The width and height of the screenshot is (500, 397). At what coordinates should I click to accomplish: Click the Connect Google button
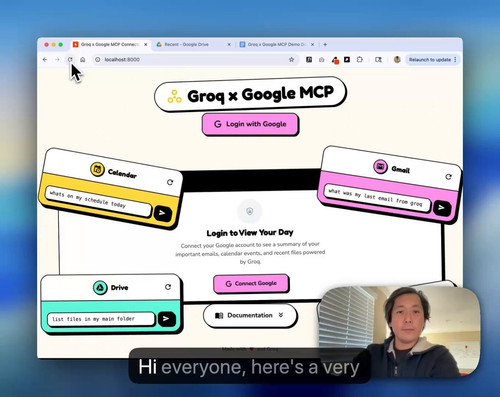tap(251, 284)
